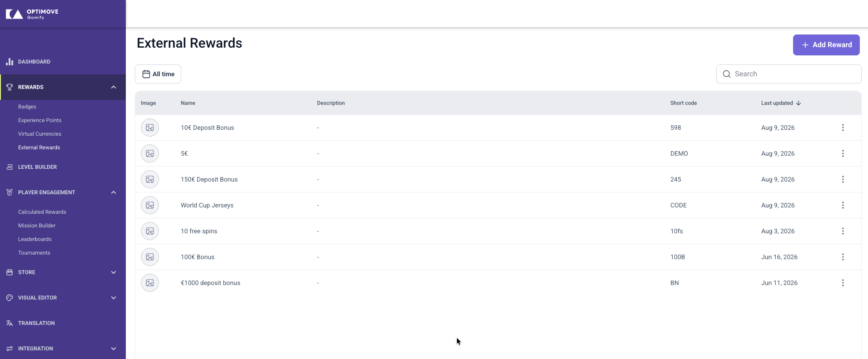Image resolution: width=868 pixels, height=359 pixels.
Task: Click image placeholder of €1000 deposit bonus
Action: pyautogui.click(x=150, y=283)
